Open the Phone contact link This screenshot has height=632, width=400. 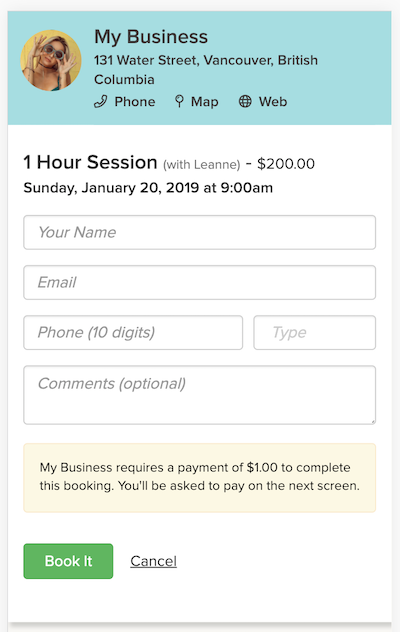[x=135, y=102]
